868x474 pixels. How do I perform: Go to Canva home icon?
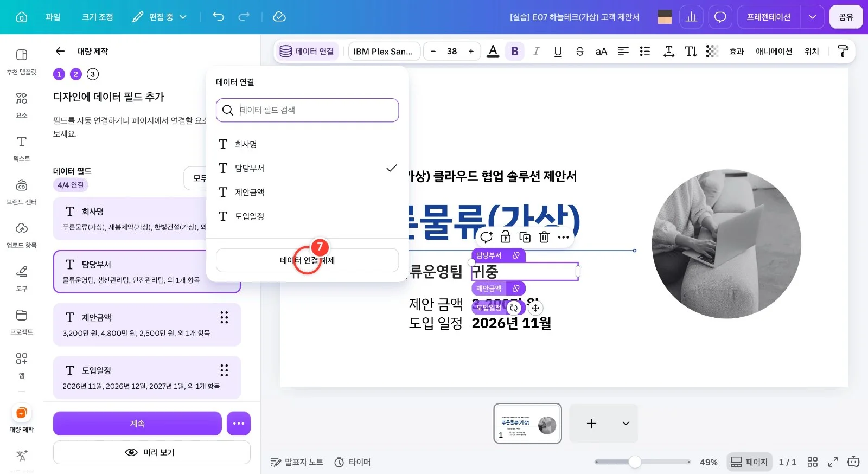[x=22, y=17]
